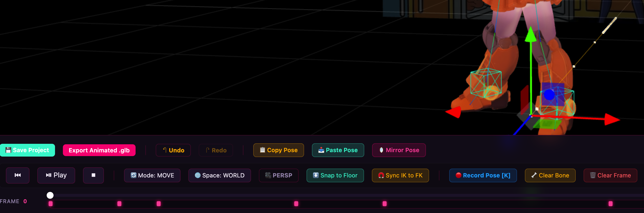The width and height of the screenshot is (644, 213).
Task: Select the last pink keyframe marker
Action: 611,204
